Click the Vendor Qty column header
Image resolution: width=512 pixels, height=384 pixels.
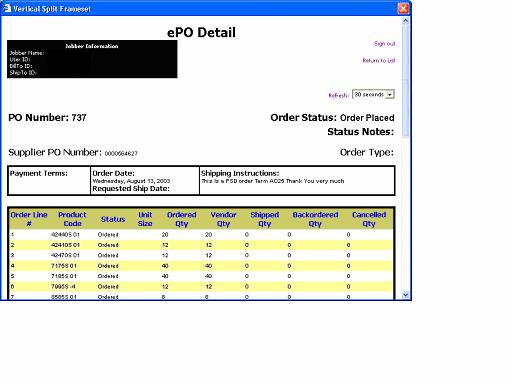pyautogui.click(x=223, y=219)
